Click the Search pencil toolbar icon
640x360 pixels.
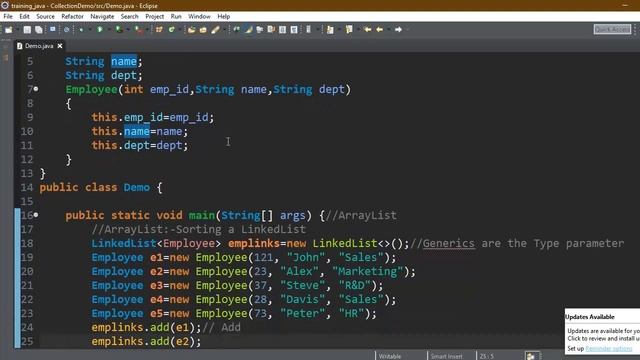[x=216, y=29]
